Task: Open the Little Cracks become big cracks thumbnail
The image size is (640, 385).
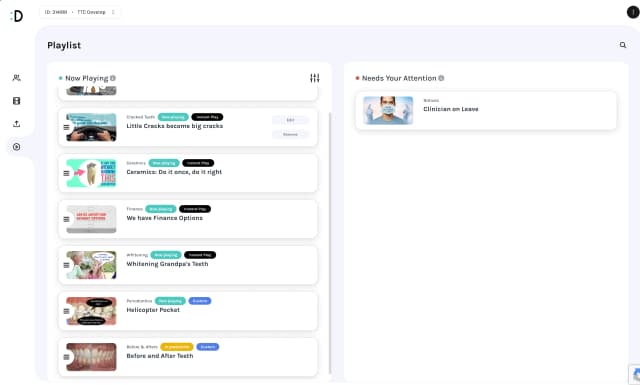Action: [x=91, y=127]
